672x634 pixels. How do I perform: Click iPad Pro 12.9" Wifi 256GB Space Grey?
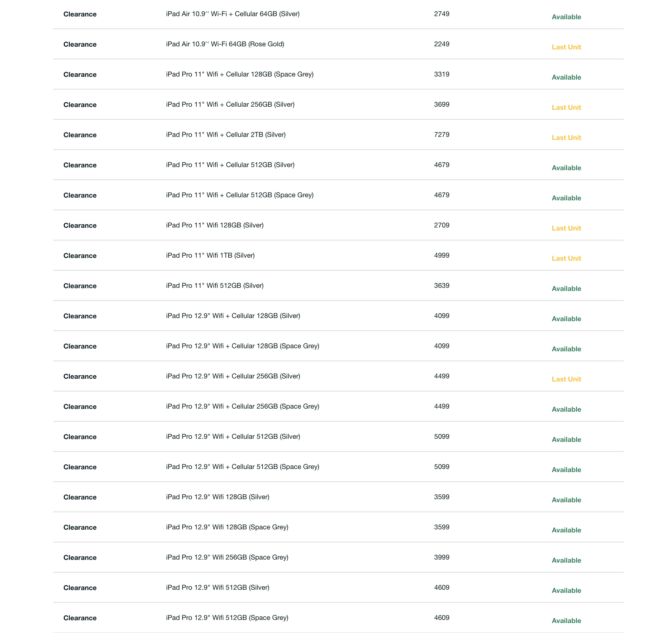pos(227,557)
